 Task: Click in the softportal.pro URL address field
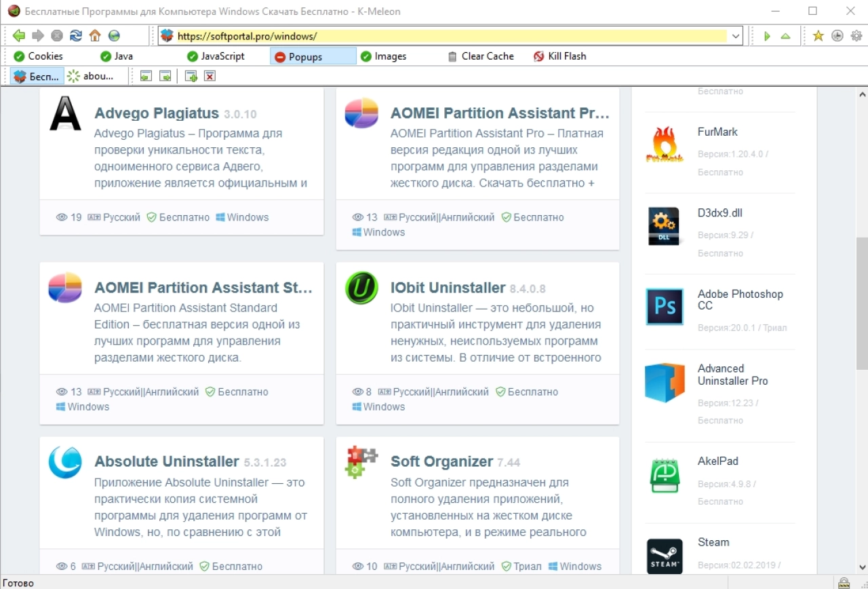pos(451,36)
